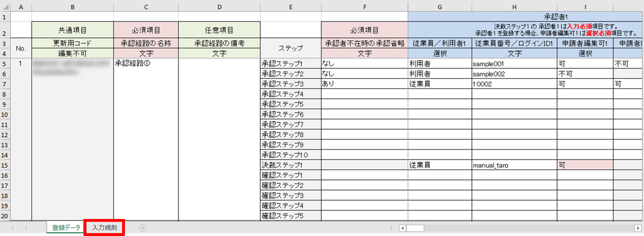The height and width of the screenshot is (236, 644).
Task: Select column A header
Action: [x=21, y=7]
